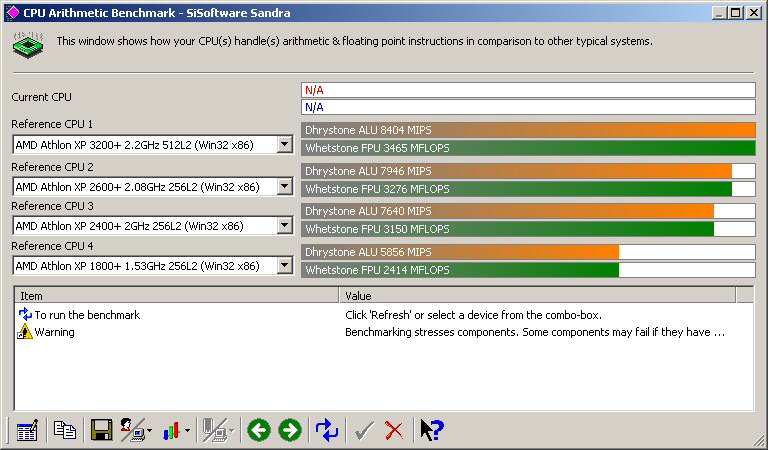Click the "Click 'Refresh' or select a device" text
Image resolution: width=768 pixels, height=450 pixels.
[x=473, y=314]
